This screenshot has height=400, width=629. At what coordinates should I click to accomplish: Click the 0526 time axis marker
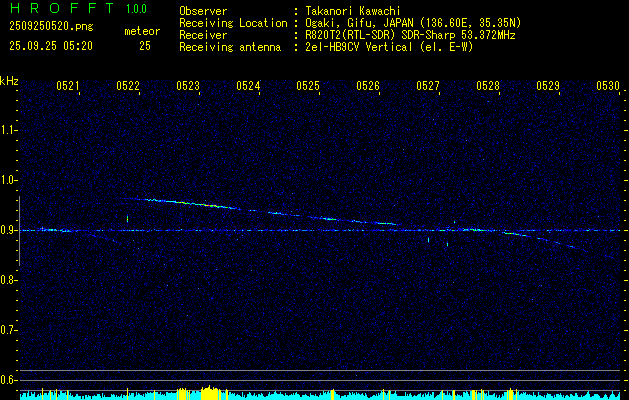(368, 86)
